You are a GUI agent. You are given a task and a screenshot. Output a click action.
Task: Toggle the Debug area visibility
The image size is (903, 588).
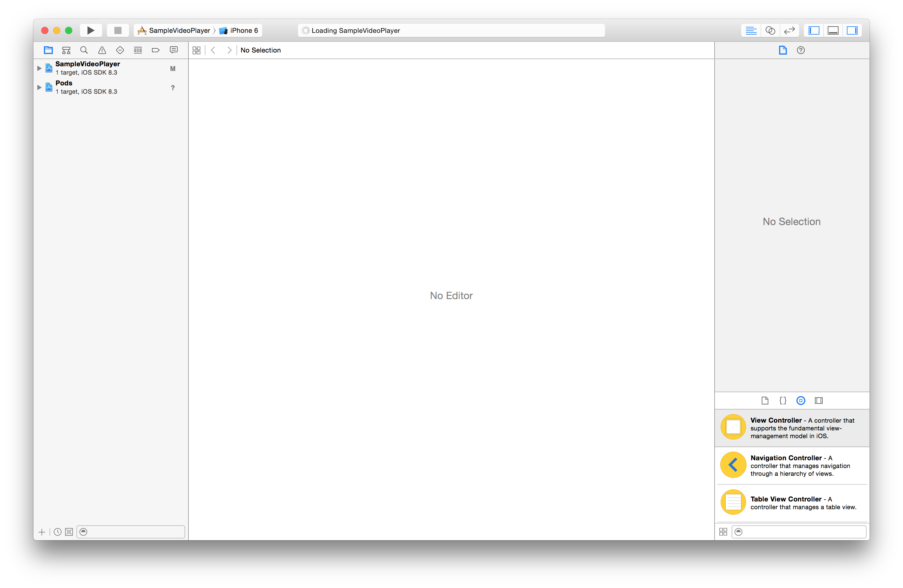(x=833, y=30)
